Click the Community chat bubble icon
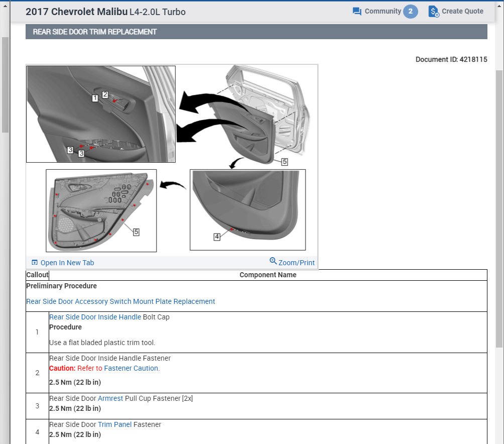 click(x=357, y=12)
